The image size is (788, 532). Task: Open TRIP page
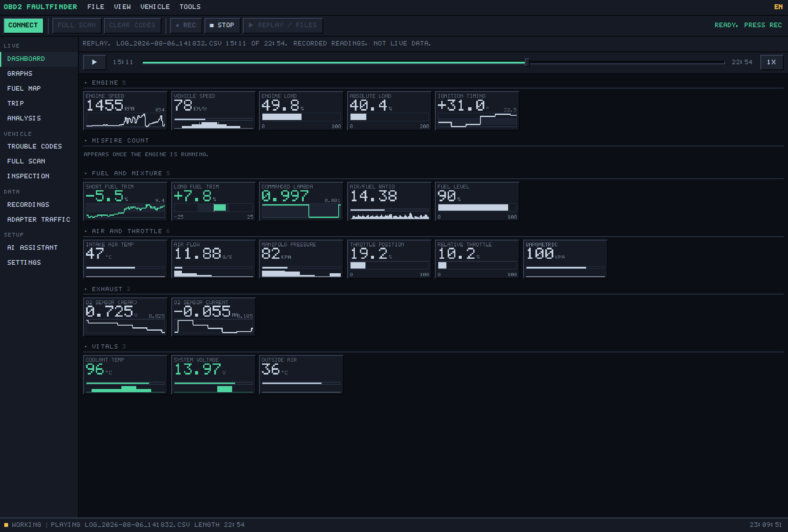[x=39, y=103]
